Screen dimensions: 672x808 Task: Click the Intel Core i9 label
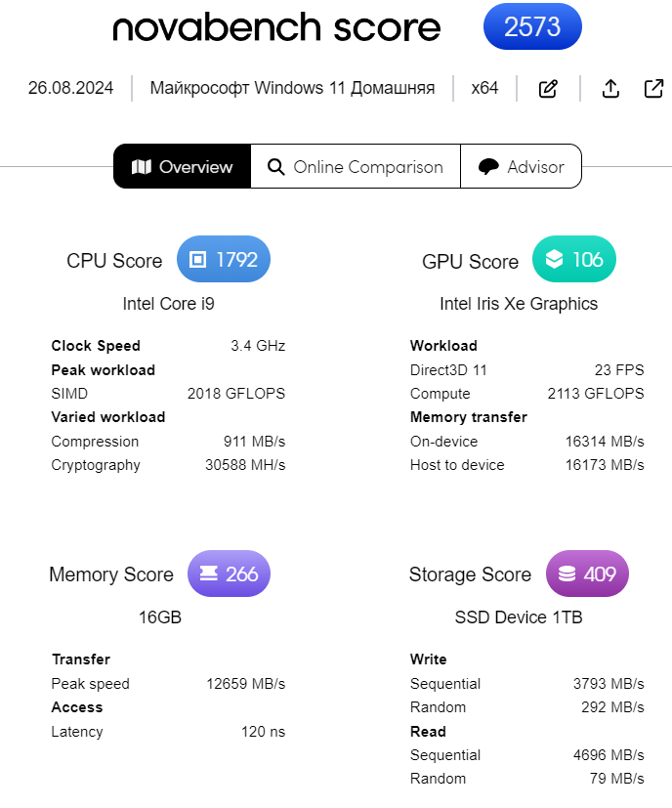coord(168,304)
